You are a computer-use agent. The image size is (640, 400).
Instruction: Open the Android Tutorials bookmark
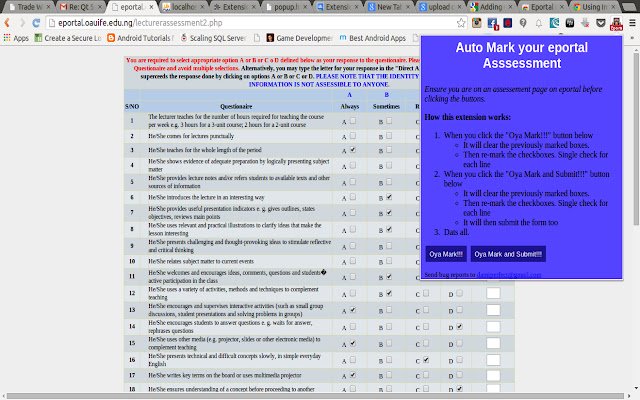(x=141, y=38)
